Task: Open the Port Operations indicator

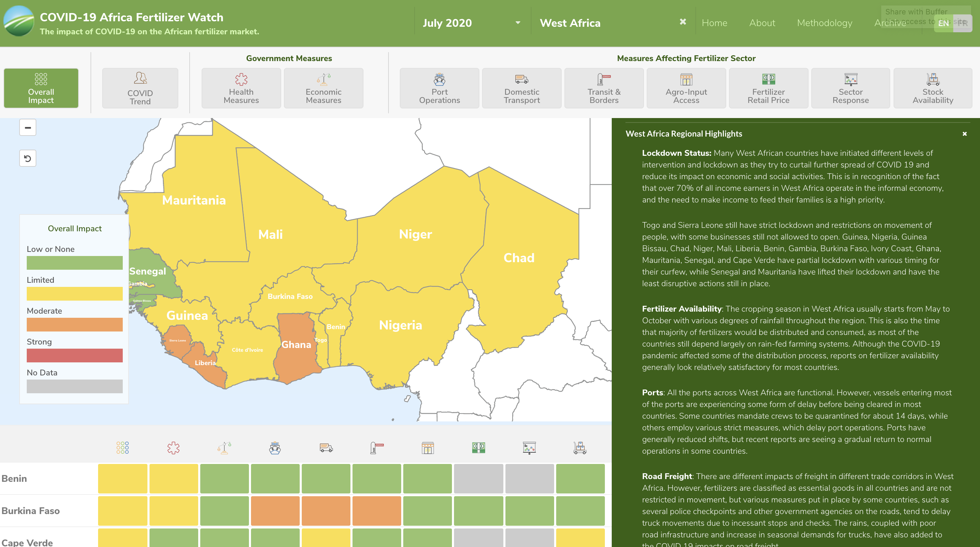Action: (x=439, y=88)
